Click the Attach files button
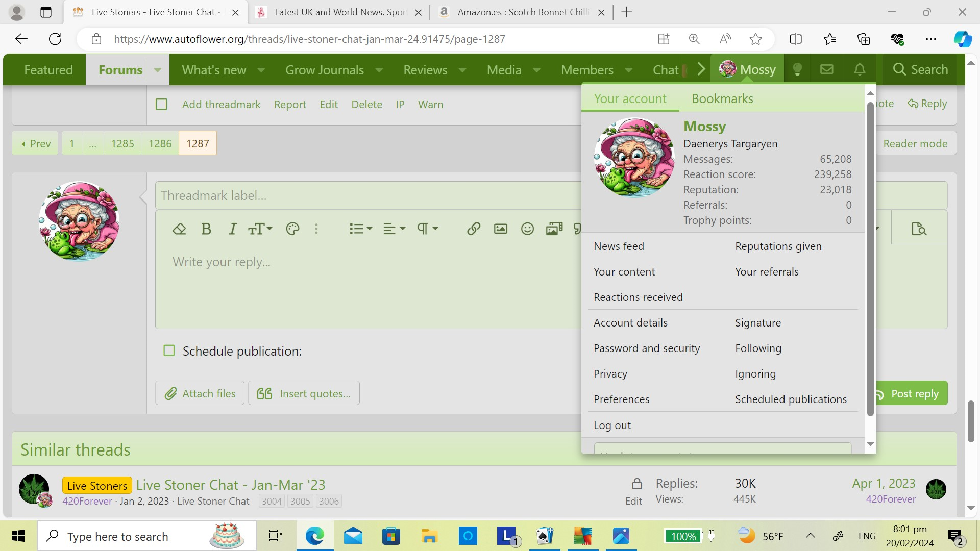The height and width of the screenshot is (551, 980). [x=200, y=393]
